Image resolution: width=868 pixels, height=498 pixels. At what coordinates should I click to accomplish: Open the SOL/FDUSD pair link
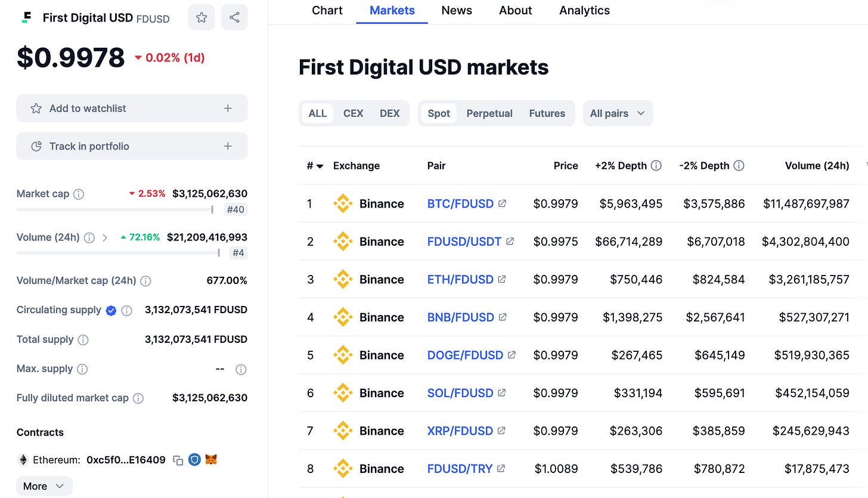[x=460, y=393]
